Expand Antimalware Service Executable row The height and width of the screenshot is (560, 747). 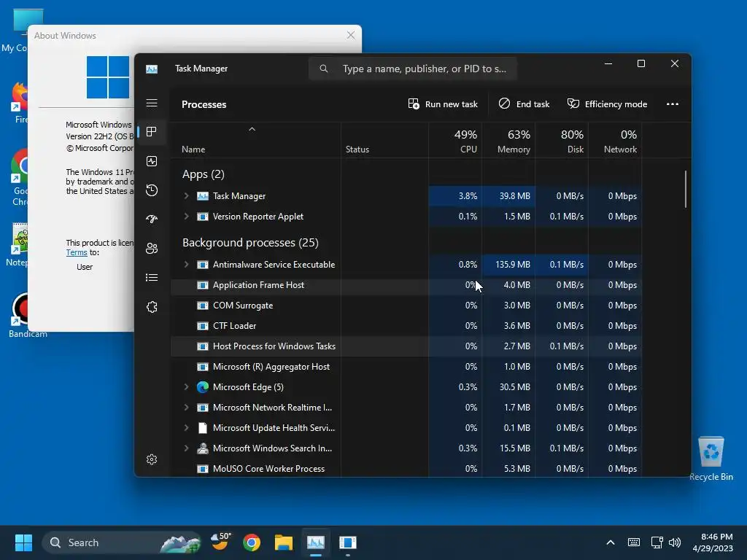coord(186,264)
